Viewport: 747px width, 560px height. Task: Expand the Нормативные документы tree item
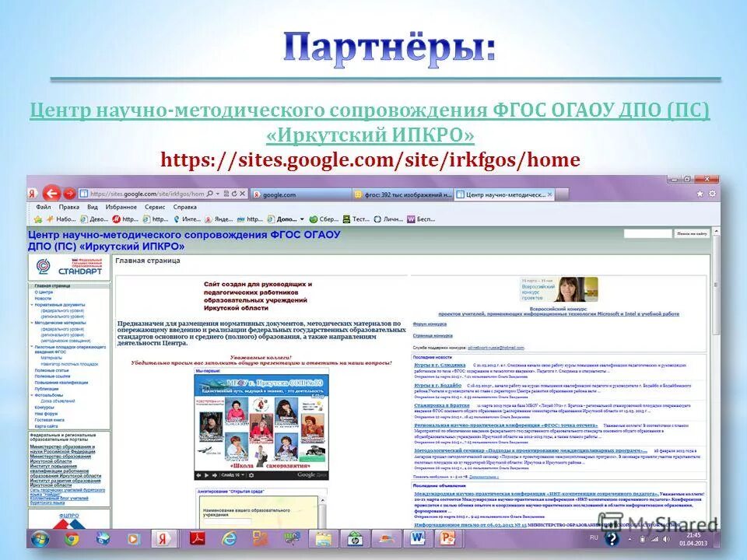32,305
